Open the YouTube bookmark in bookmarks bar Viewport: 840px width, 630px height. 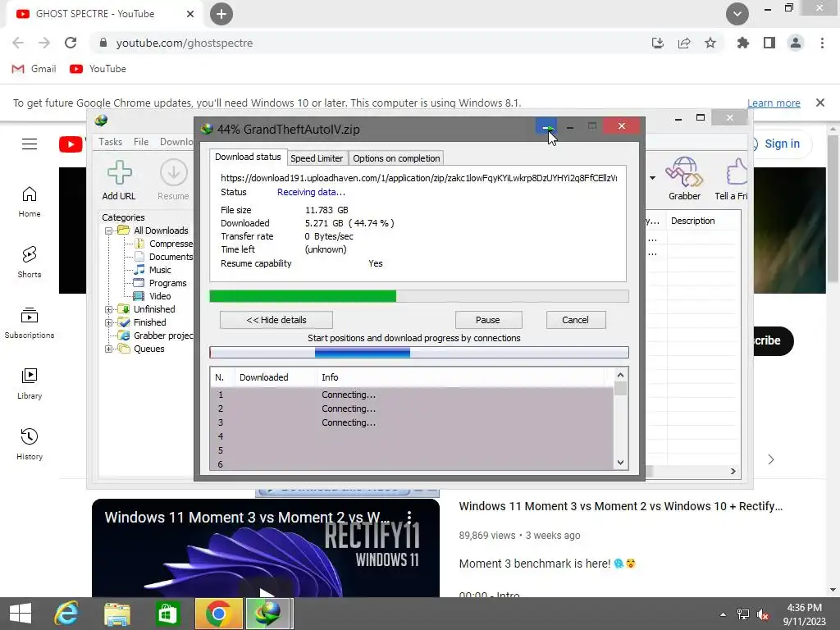click(98, 69)
